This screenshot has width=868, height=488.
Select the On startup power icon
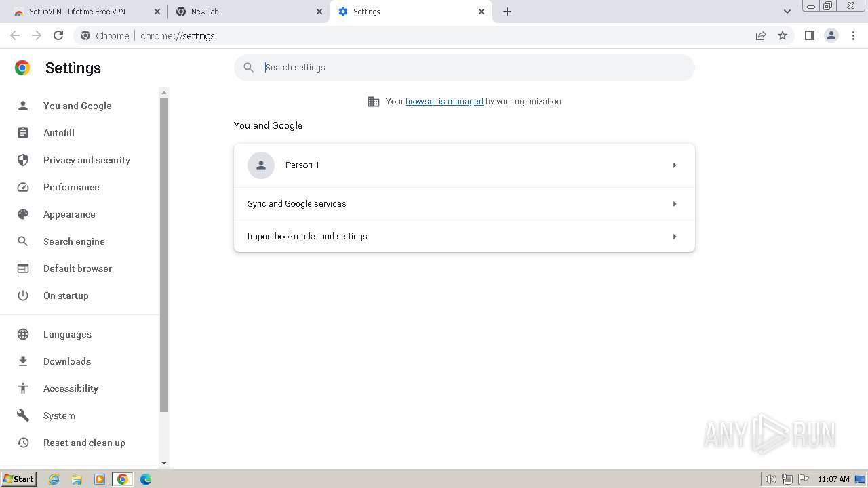pos(23,296)
